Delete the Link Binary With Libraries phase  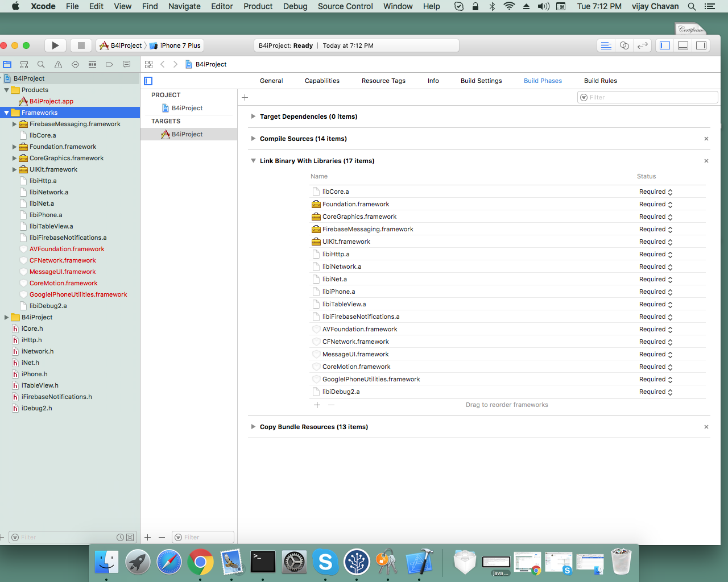pos(706,161)
